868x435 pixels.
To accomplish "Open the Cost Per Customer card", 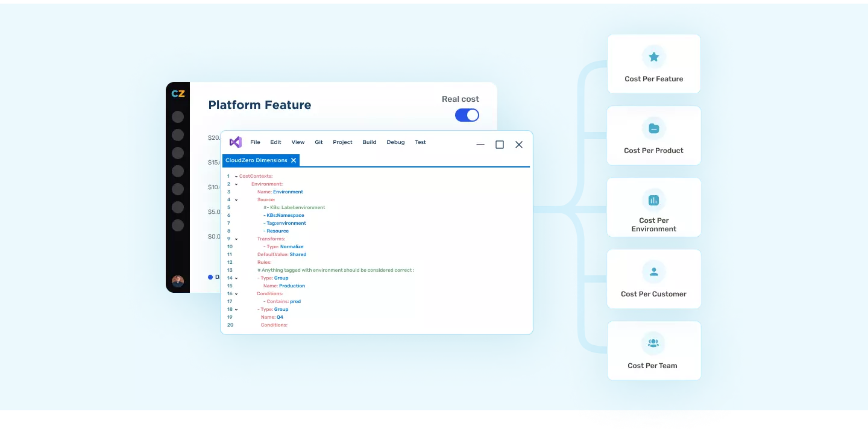I will click(x=654, y=279).
